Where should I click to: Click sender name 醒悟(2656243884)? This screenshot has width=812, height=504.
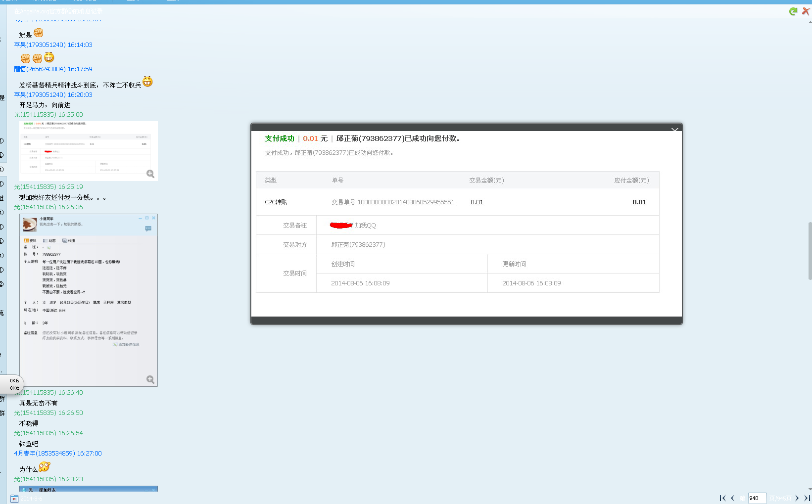coord(53,69)
